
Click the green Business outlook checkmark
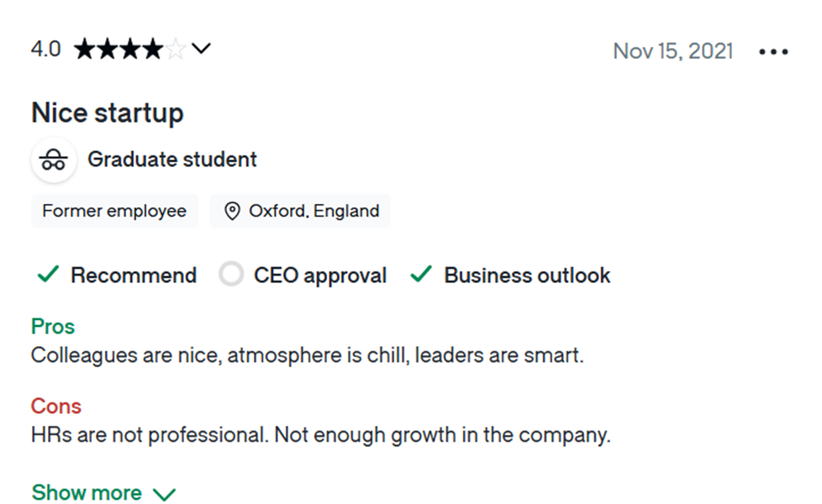click(421, 274)
